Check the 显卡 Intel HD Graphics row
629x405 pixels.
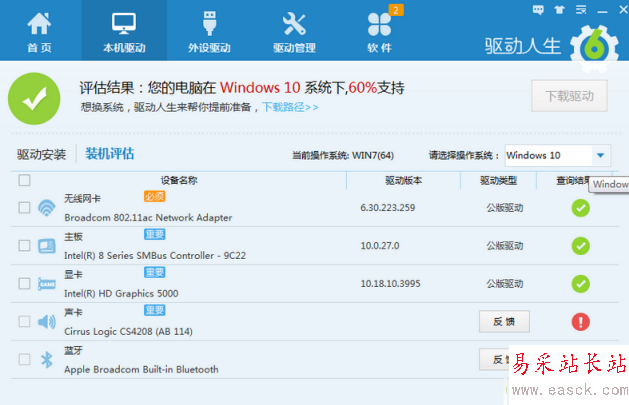coord(24,284)
